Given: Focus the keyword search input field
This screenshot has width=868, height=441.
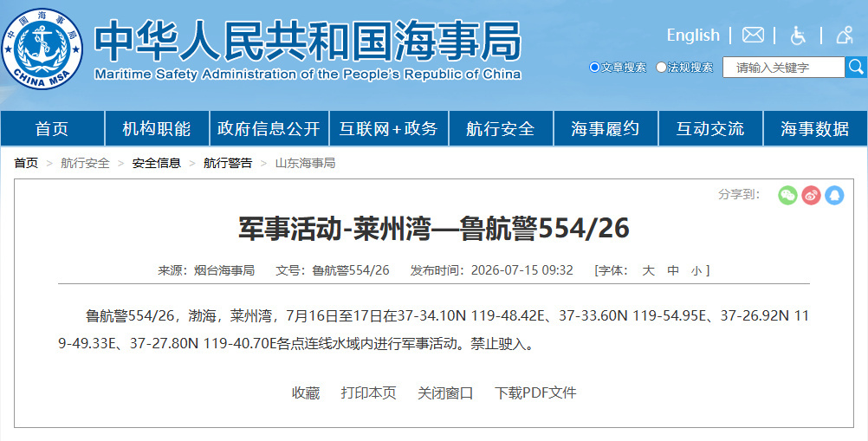Looking at the screenshot, I should point(784,68).
